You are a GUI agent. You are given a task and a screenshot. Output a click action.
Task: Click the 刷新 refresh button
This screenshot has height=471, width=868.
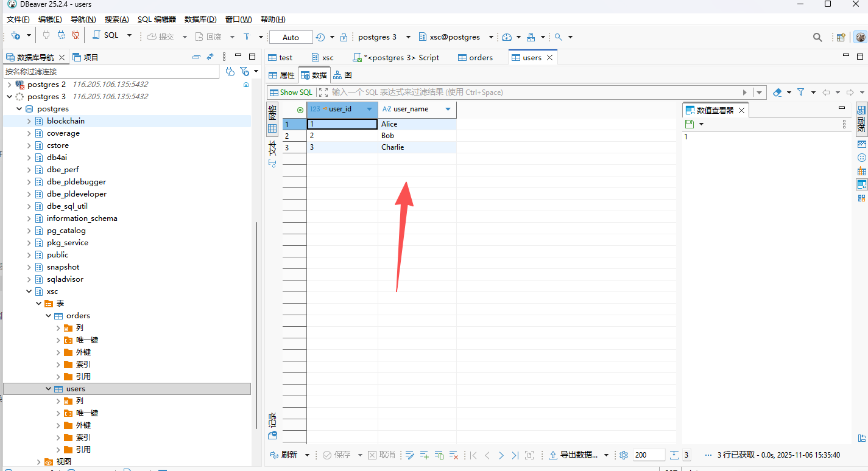pyautogui.click(x=284, y=455)
